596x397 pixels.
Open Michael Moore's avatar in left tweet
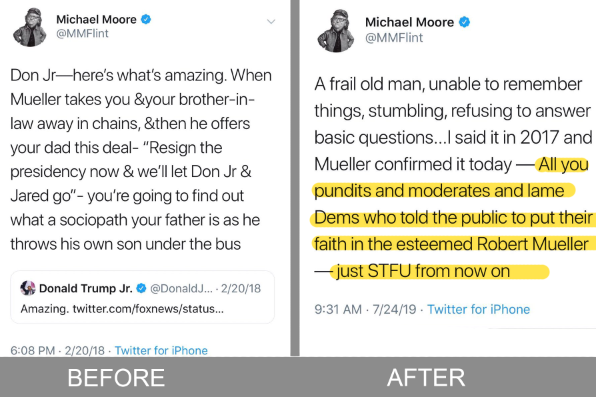click(x=29, y=27)
